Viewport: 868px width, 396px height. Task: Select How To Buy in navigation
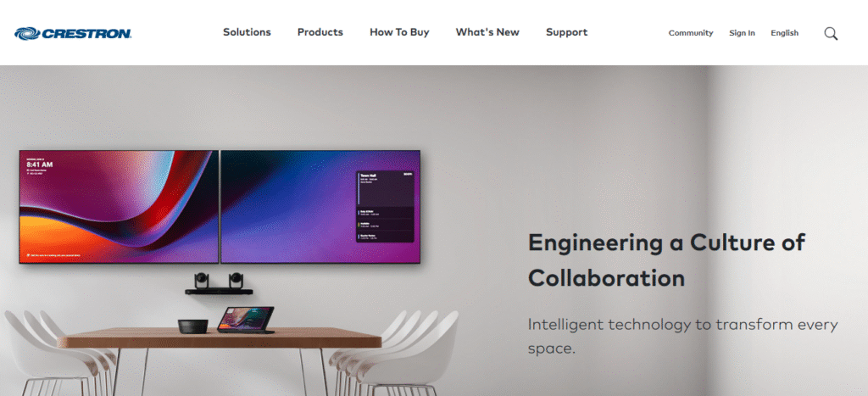click(399, 32)
